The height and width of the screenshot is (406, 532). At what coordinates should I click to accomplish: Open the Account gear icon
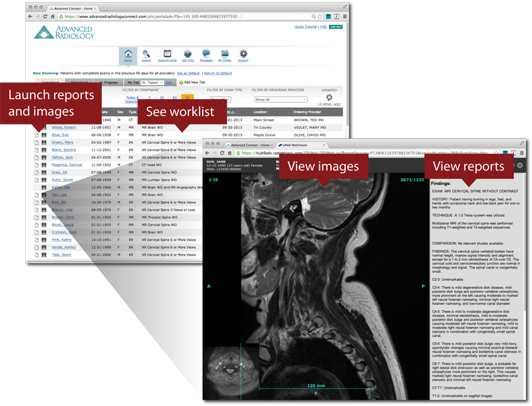coord(243,54)
